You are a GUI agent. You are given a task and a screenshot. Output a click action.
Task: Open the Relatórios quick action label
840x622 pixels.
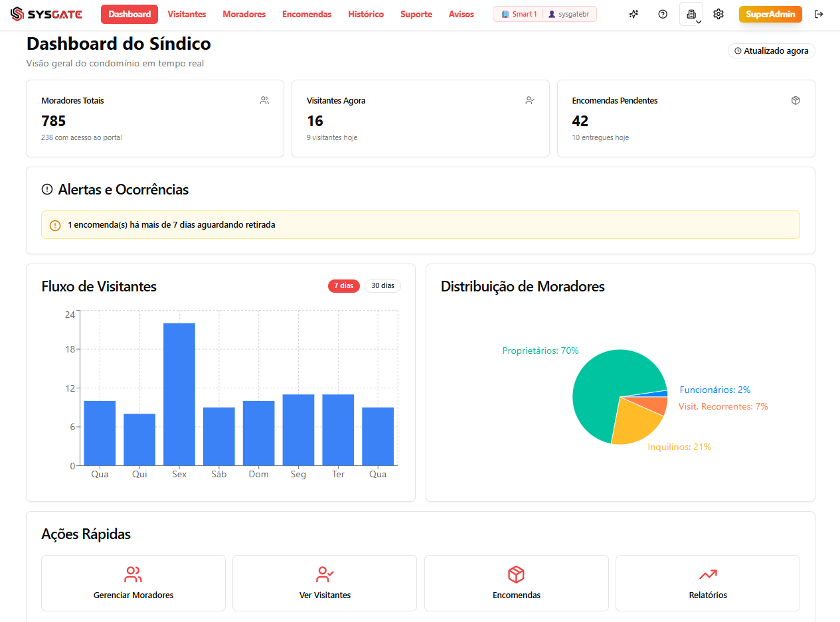pos(708,595)
